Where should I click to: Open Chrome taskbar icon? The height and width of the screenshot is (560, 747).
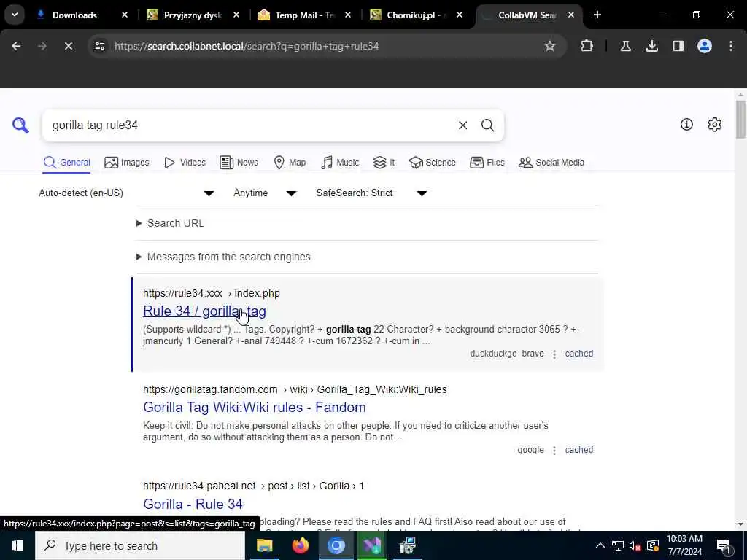(336, 545)
